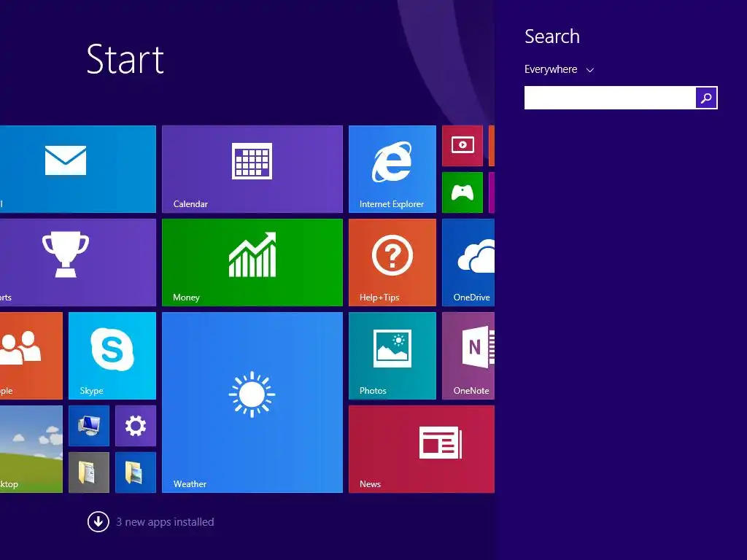Open the This PC computer monitor tile
The height and width of the screenshot is (560, 747).
pos(88,426)
